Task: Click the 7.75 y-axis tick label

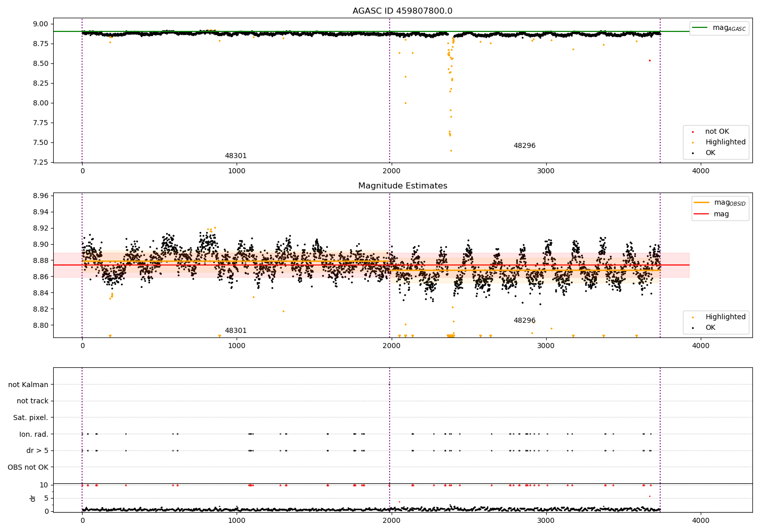Action: [x=41, y=123]
